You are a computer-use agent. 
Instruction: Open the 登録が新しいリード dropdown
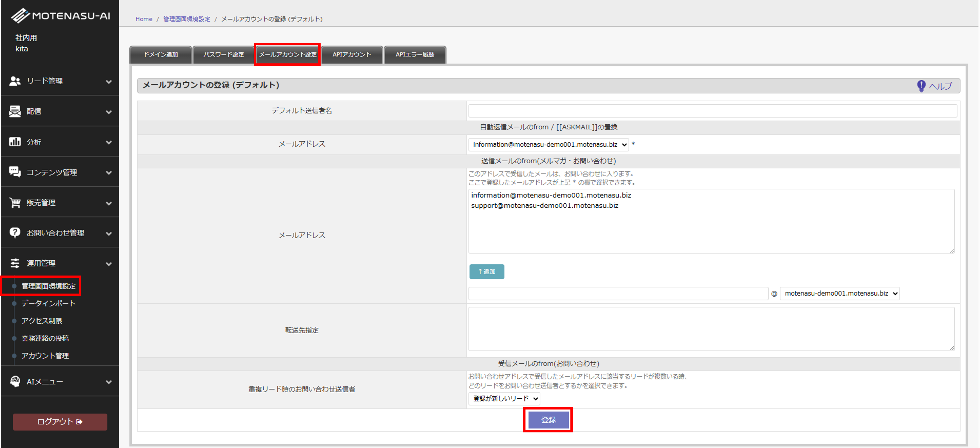pyautogui.click(x=504, y=399)
